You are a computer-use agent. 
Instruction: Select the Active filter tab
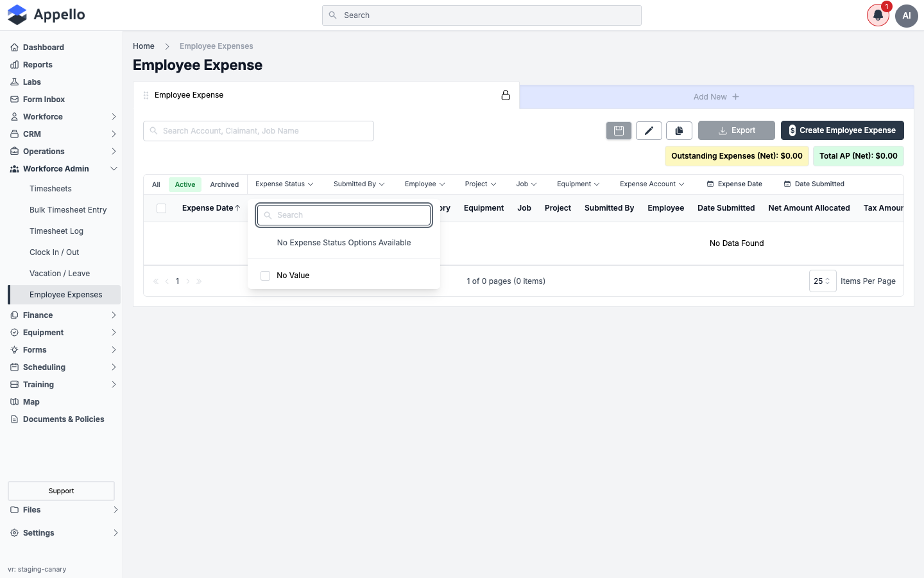click(x=185, y=185)
